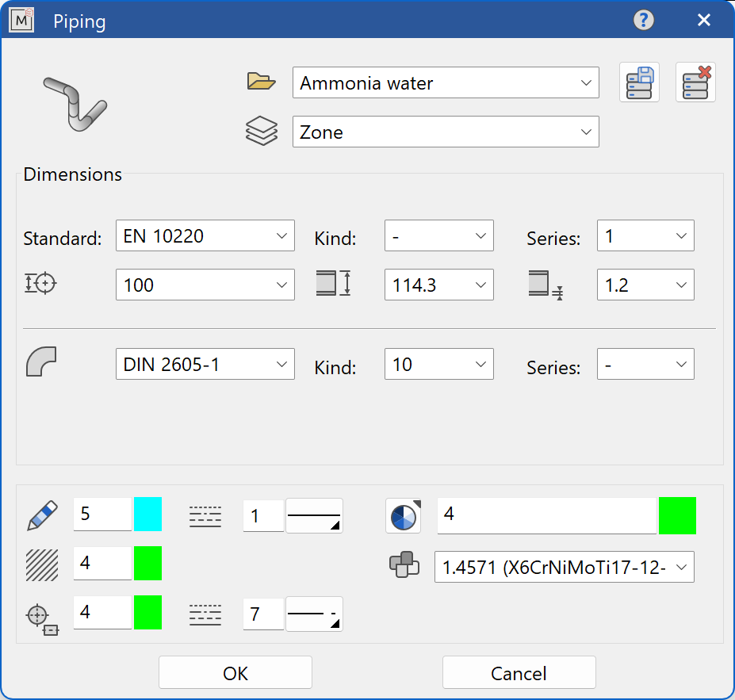Click the Standard: label
Image resolution: width=735 pixels, height=700 pixels.
click(63, 239)
